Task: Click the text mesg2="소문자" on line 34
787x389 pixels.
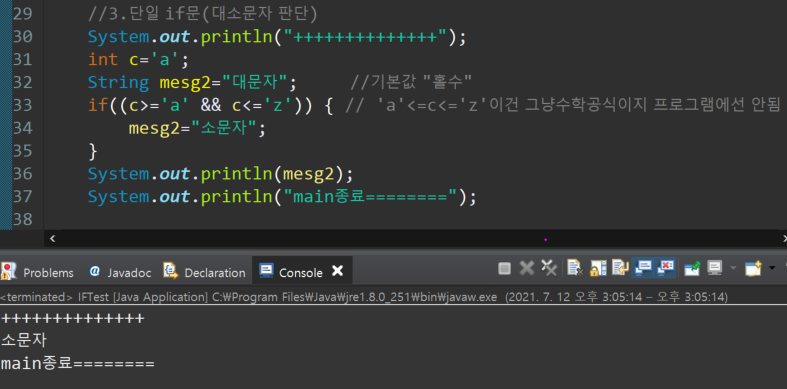Action: (197, 128)
